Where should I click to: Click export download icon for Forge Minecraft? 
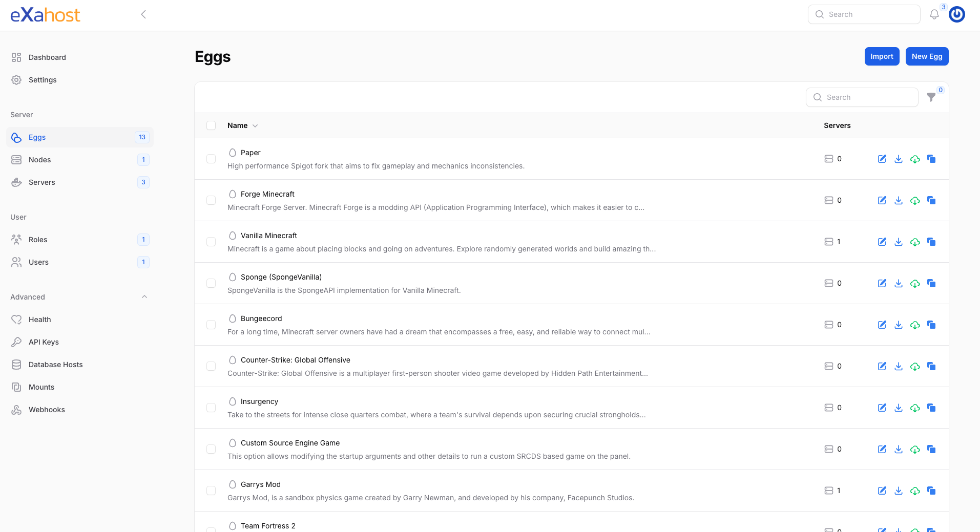[898, 200]
